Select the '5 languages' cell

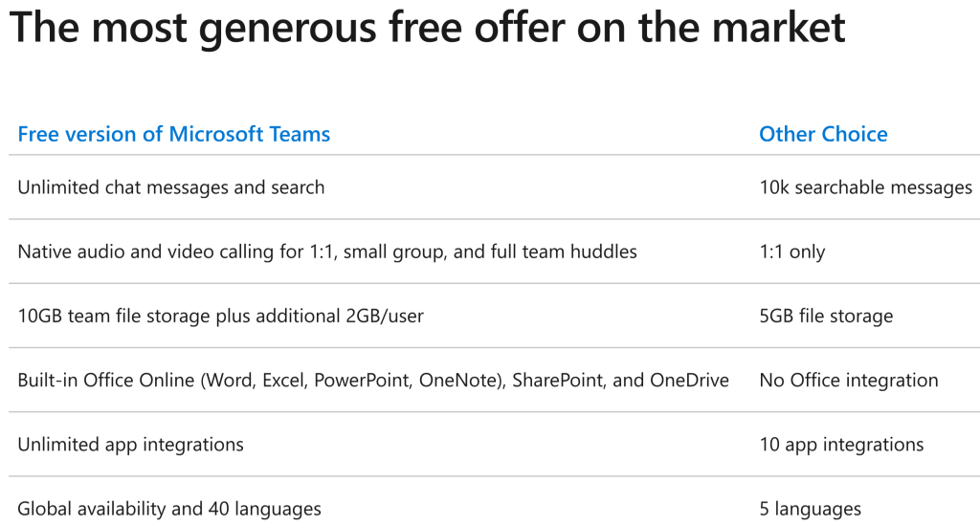pyautogui.click(x=810, y=509)
